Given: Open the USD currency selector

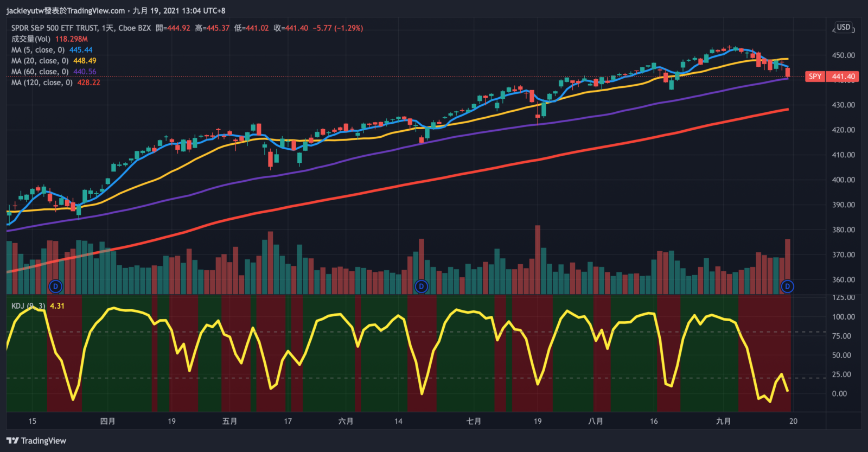Looking at the screenshot, I should [844, 27].
